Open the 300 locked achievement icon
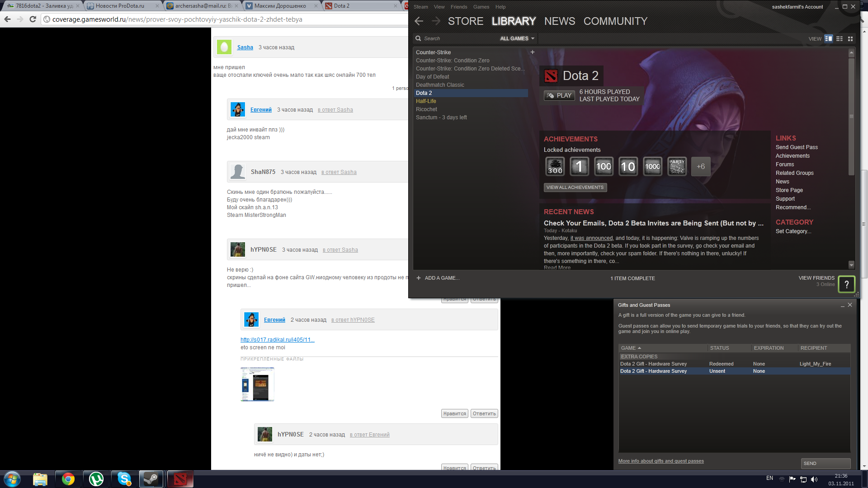868x488 pixels. pos(555,167)
